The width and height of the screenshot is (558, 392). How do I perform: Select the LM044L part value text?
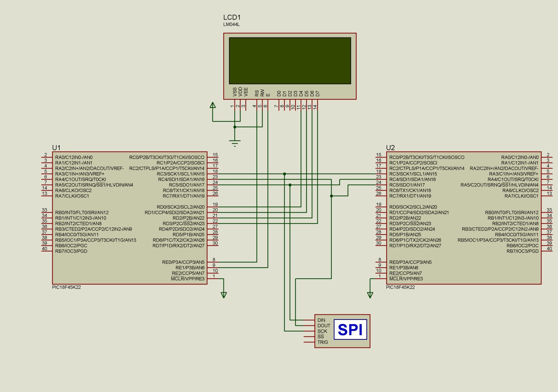pos(231,25)
